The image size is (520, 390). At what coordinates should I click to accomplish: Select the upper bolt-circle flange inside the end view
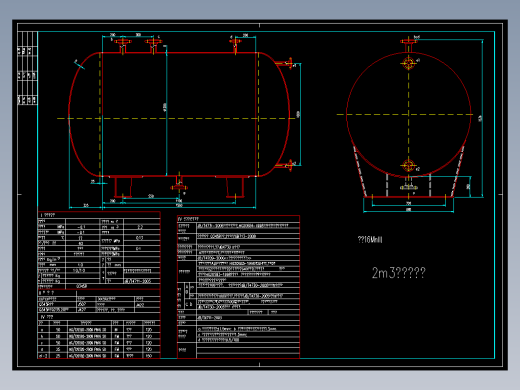click(x=408, y=63)
